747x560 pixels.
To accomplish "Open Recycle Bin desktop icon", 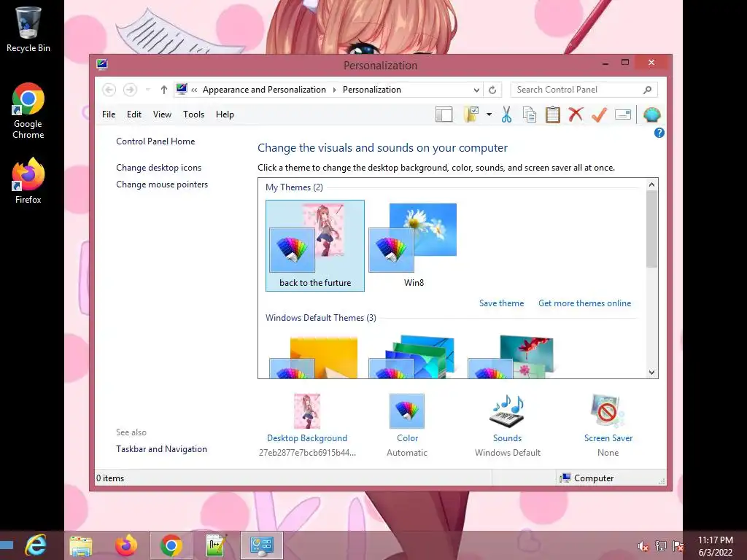I will tap(28, 29).
